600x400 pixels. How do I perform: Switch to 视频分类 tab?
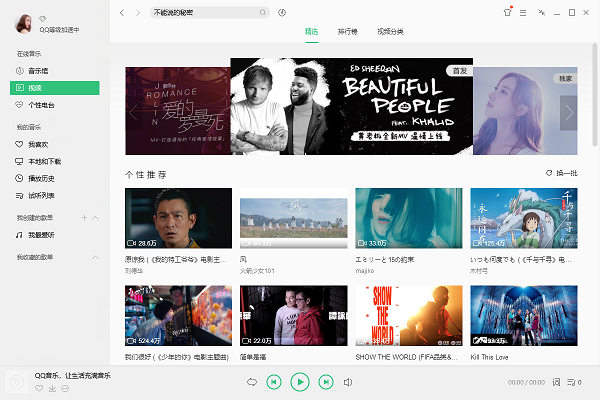click(x=390, y=33)
